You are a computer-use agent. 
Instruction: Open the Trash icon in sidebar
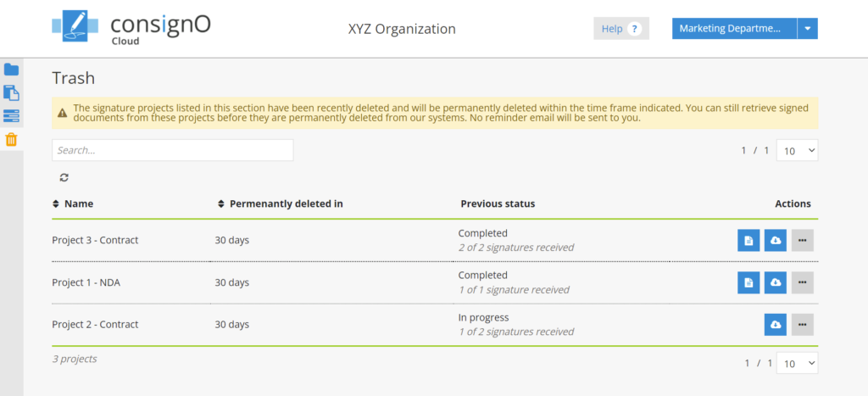click(11, 140)
